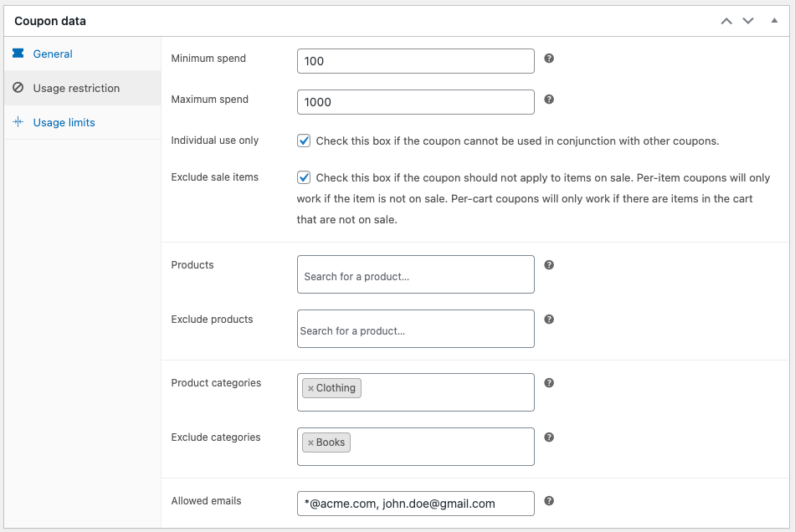Open the Products search box
Screen dimensions: 795x532
tap(415, 274)
